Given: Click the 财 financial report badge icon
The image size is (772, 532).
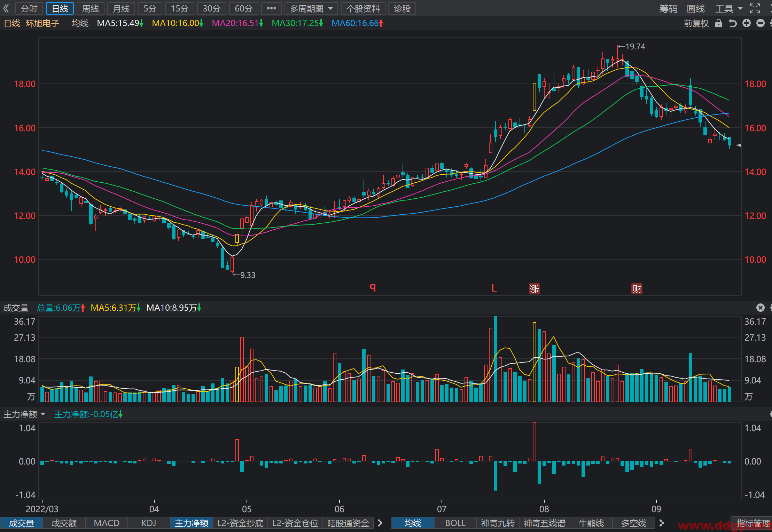Looking at the screenshot, I should tap(637, 289).
